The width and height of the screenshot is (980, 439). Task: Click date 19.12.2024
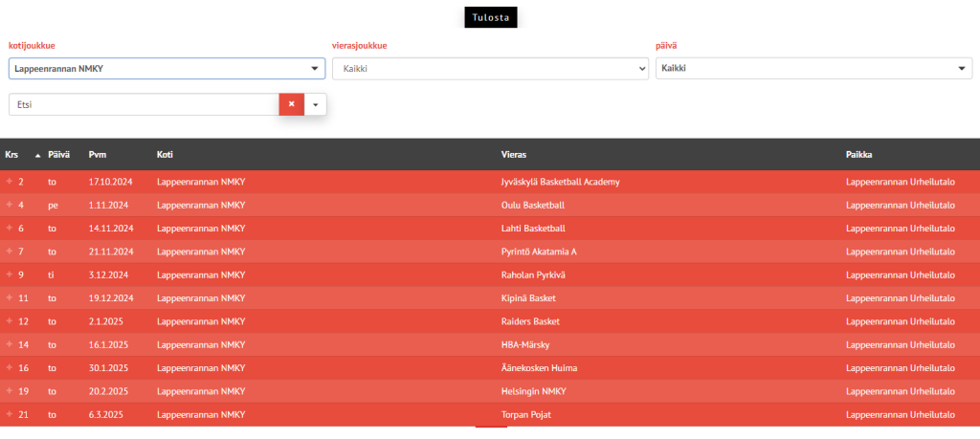click(111, 298)
